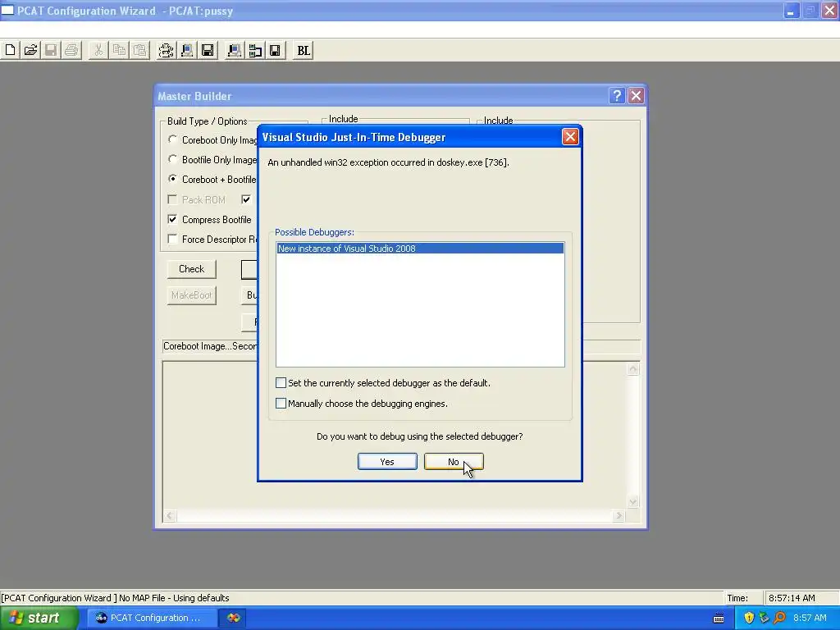840x630 pixels.
Task: Click the PCAT Configuration Wizard title bar icon
Action: pos(7,10)
